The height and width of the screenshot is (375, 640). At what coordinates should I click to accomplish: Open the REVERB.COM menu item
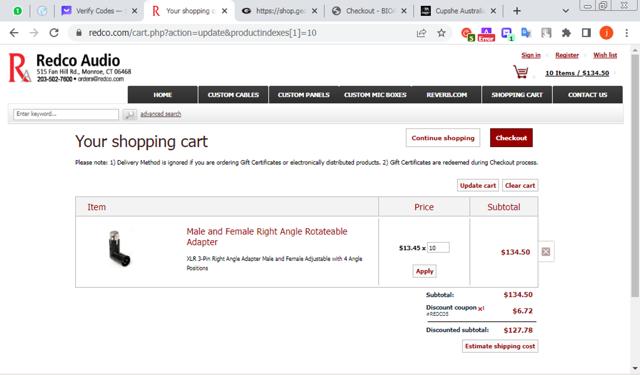tap(447, 95)
